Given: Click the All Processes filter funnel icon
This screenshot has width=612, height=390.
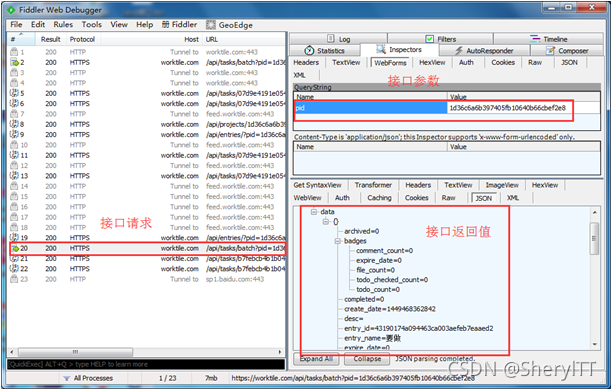Looking at the screenshot, I should [x=67, y=378].
